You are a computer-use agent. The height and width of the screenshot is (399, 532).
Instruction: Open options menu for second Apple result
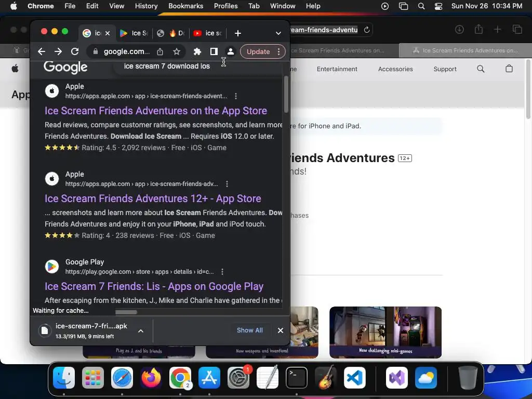point(227,184)
